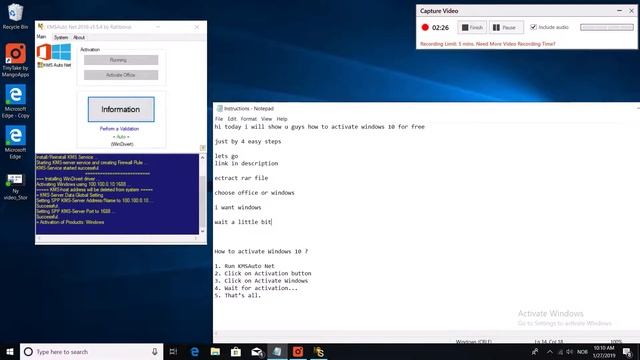Switch to KMSAuto Net via its taskbar icon
640x360 pixels.
pos(319,351)
